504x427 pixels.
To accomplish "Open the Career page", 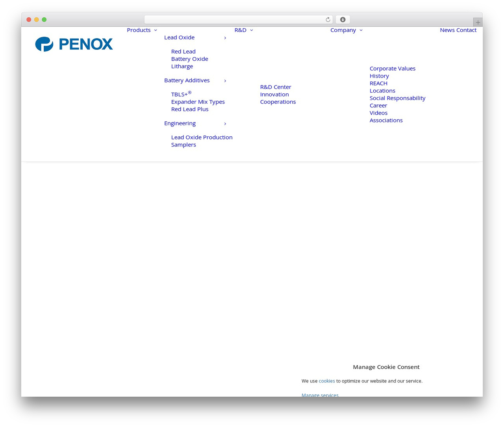I will [378, 106].
